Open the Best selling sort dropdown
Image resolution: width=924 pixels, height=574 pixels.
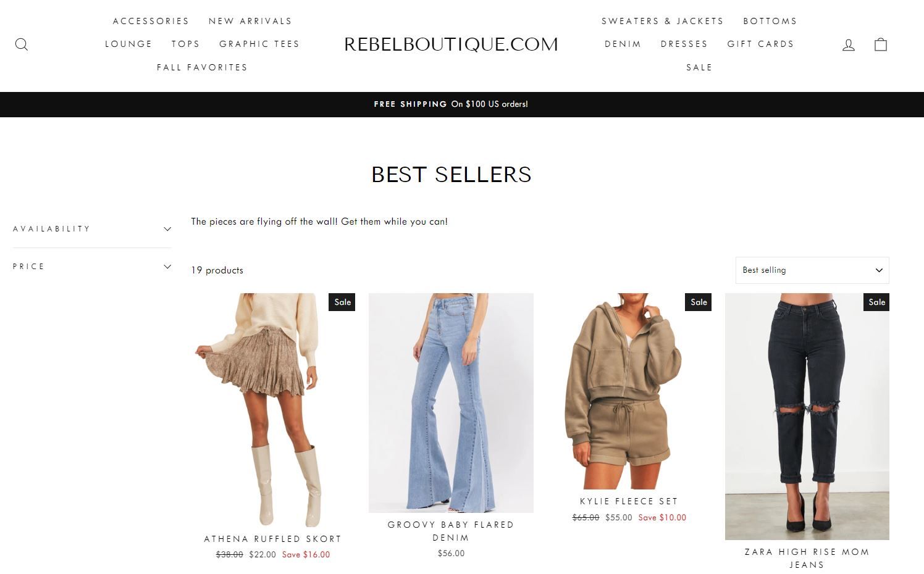pos(812,270)
